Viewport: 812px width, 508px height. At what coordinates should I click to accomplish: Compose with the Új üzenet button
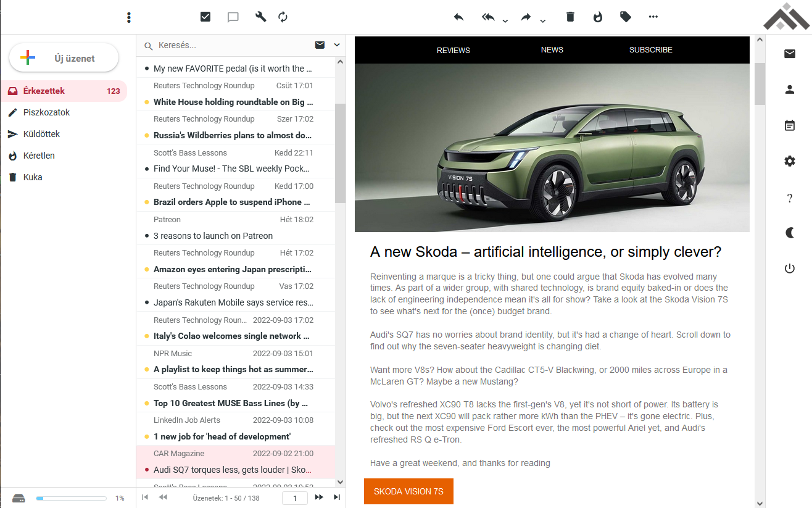tap(64, 58)
